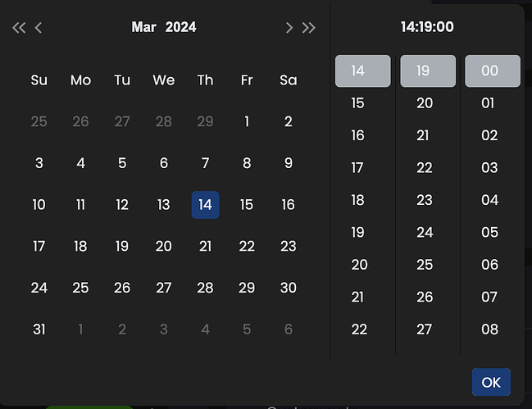
Task: Pick March 1 in the calendar
Action: click(x=247, y=121)
